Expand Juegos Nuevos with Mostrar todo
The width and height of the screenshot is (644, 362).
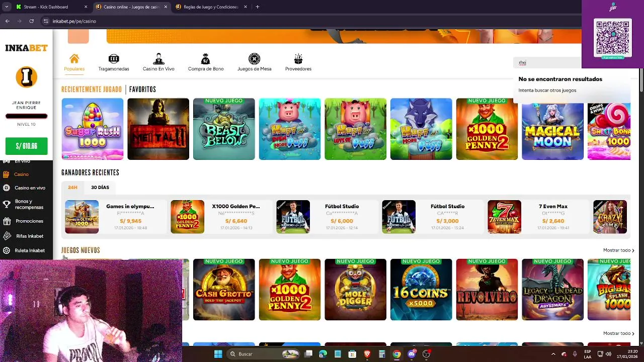pyautogui.click(x=618, y=250)
